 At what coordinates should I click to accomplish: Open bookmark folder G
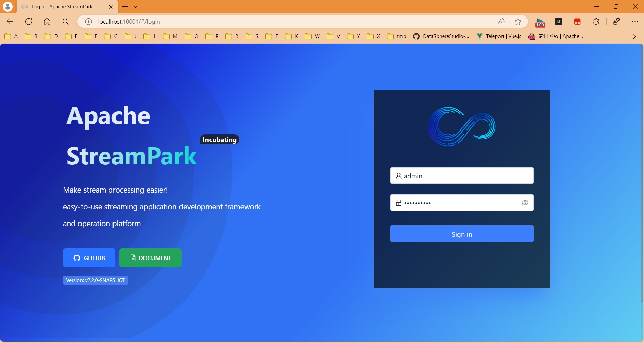[111, 36]
